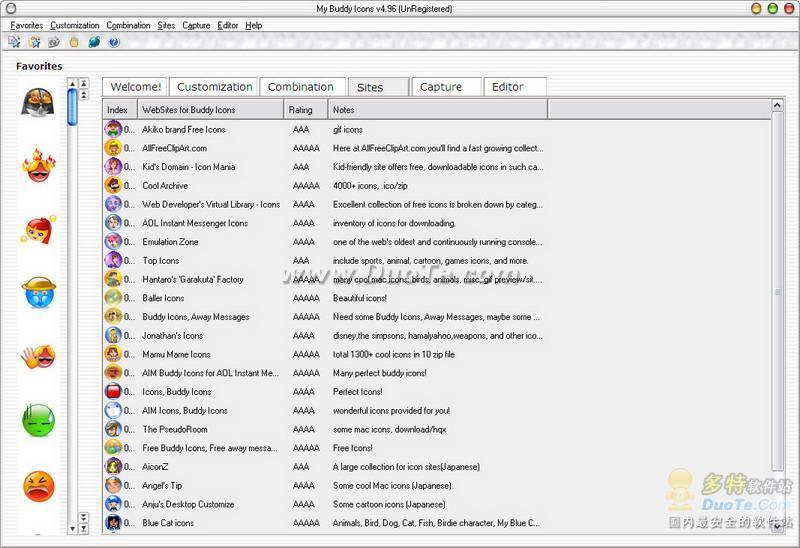
Task: Click the sites list vertical scrollbar thumb
Action: pos(778,292)
